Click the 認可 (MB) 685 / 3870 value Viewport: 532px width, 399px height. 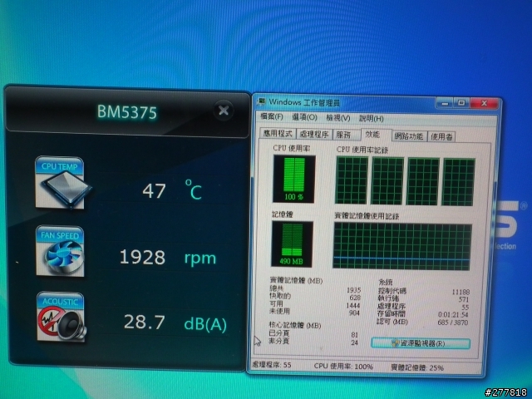(x=452, y=323)
